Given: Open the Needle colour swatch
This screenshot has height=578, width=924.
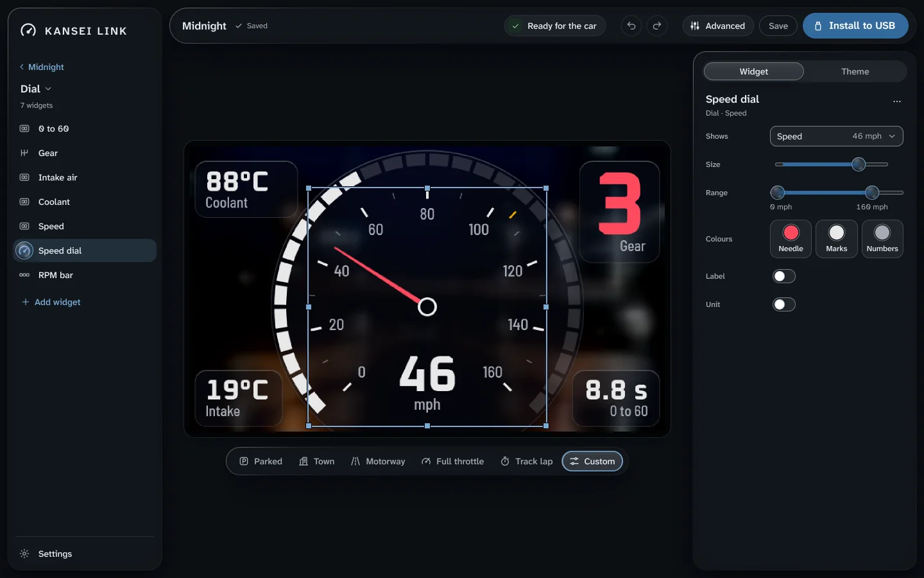Looking at the screenshot, I should tap(791, 239).
